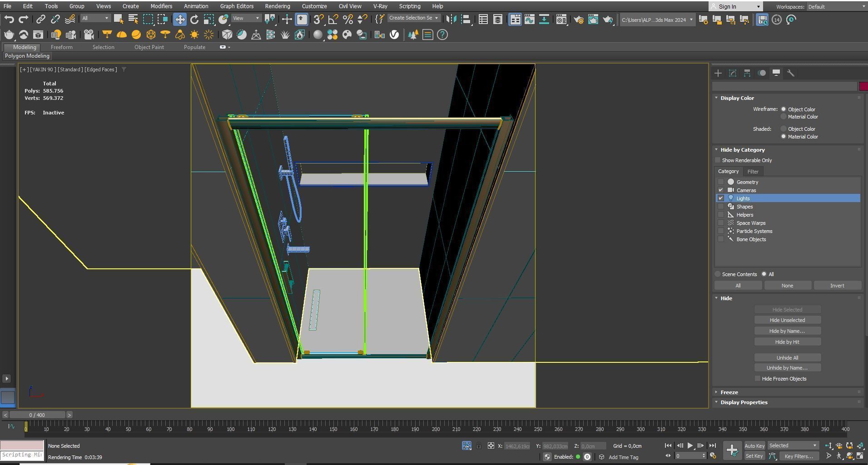Open the V-Ray menu

[380, 6]
